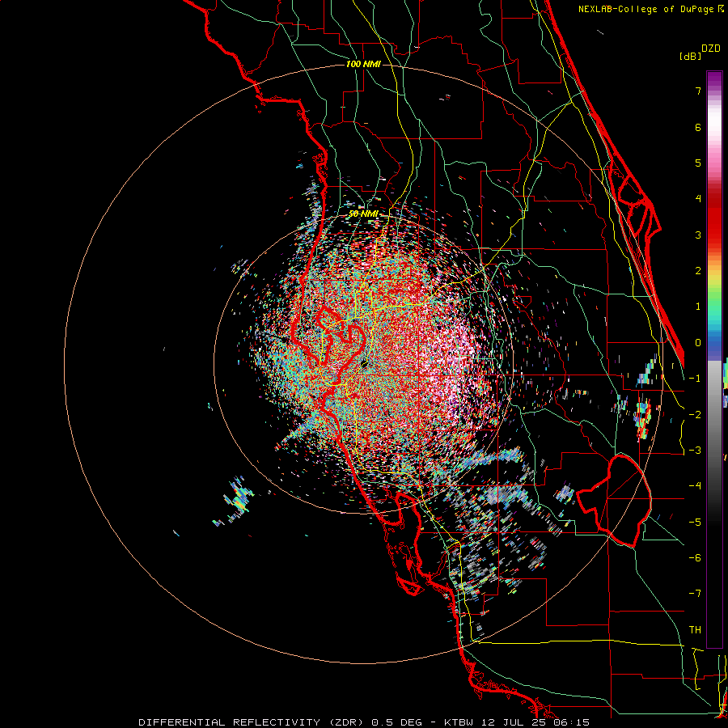Click the TH label below the scale

(x=695, y=630)
